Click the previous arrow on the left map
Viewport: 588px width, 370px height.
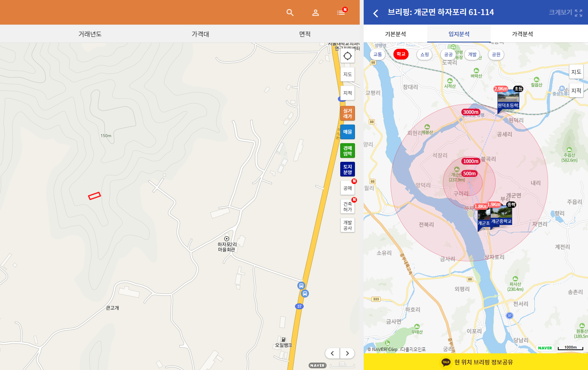tap(332, 353)
